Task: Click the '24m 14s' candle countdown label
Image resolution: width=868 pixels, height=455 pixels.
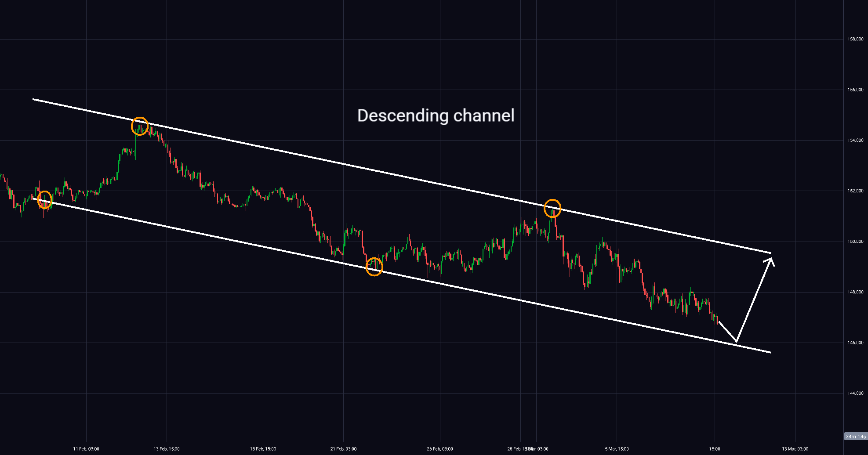Action: tap(855, 437)
